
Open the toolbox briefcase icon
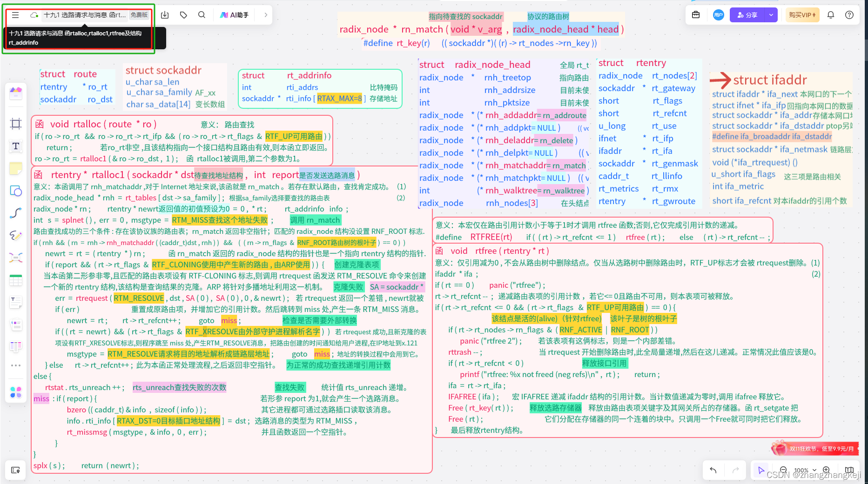pyautogui.click(x=696, y=15)
